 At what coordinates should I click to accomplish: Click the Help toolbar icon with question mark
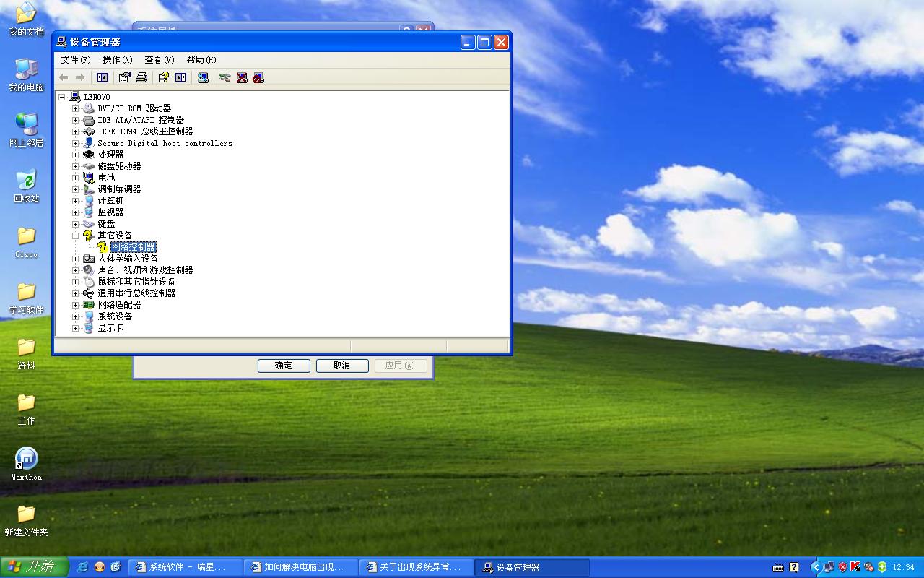click(164, 77)
